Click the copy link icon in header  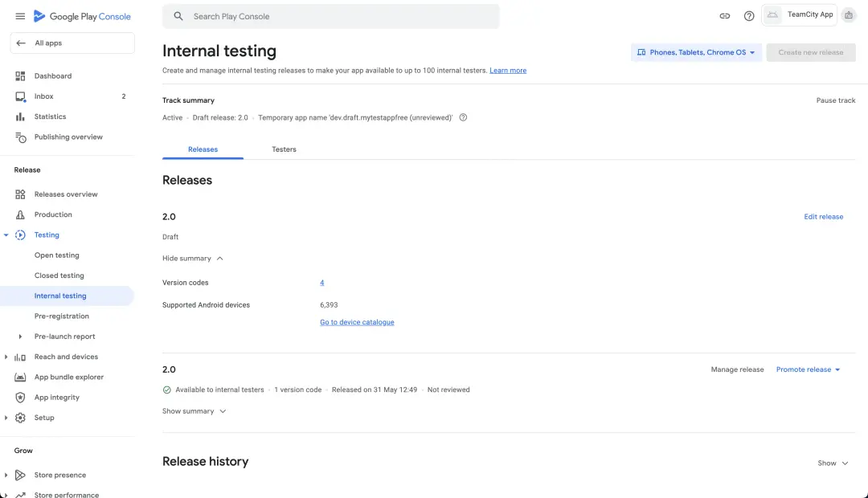coord(724,16)
